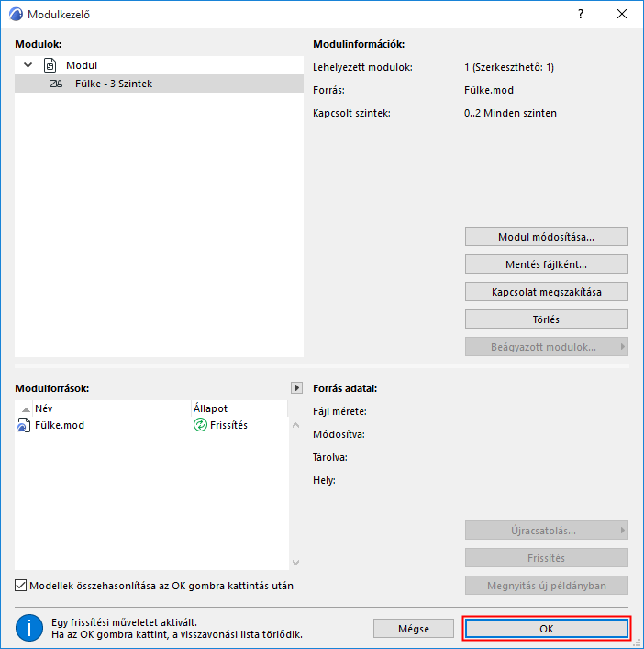The image size is (644, 649).
Task: Select Fülke.mod source name
Action: point(60,425)
